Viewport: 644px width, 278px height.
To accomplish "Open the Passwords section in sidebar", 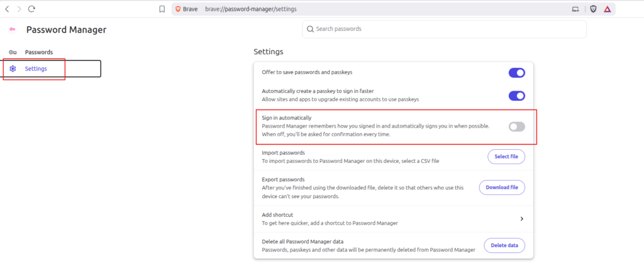I will coord(38,52).
